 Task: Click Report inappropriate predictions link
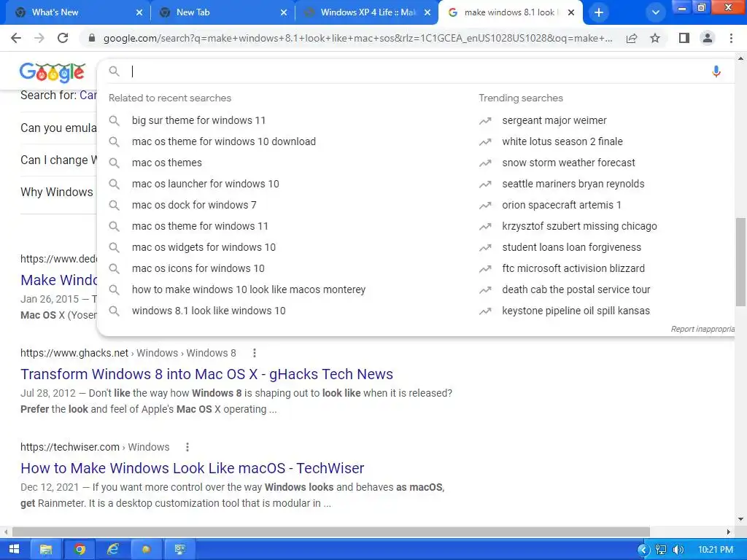click(x=703, y=329)
